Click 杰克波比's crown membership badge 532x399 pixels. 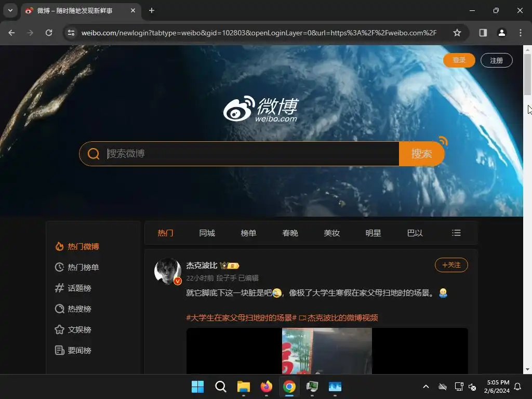[229, 265]
